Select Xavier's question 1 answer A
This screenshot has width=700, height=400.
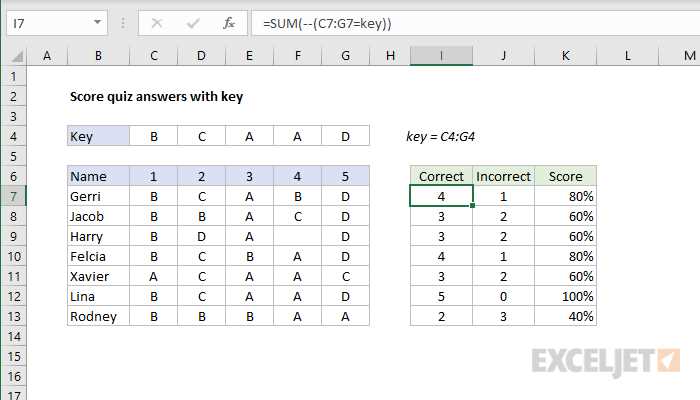pyautogui.click(x=154, y=276)
